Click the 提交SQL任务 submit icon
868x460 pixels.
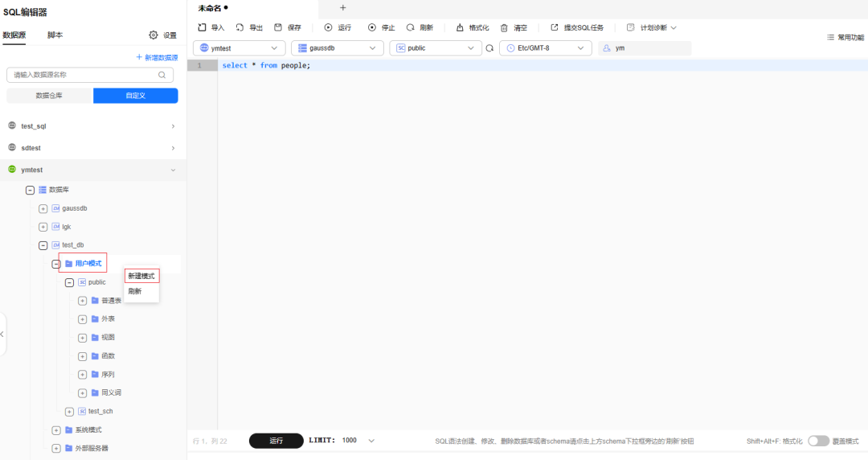tap(554, 27)
